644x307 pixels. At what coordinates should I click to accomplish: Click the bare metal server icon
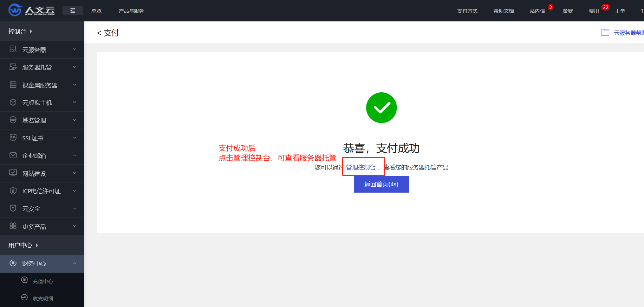pyautogui.click(x=13, y=85)
